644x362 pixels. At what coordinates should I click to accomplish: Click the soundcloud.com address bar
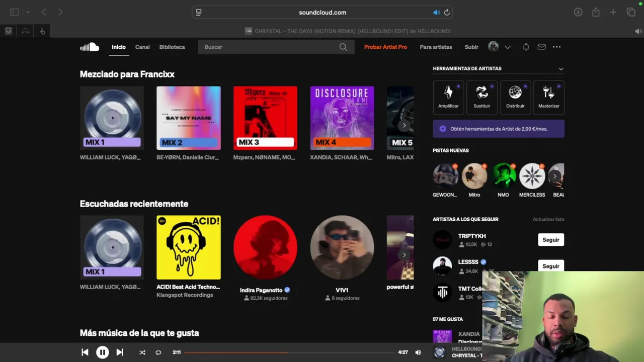pyautogui.click(x=323, y=13)
